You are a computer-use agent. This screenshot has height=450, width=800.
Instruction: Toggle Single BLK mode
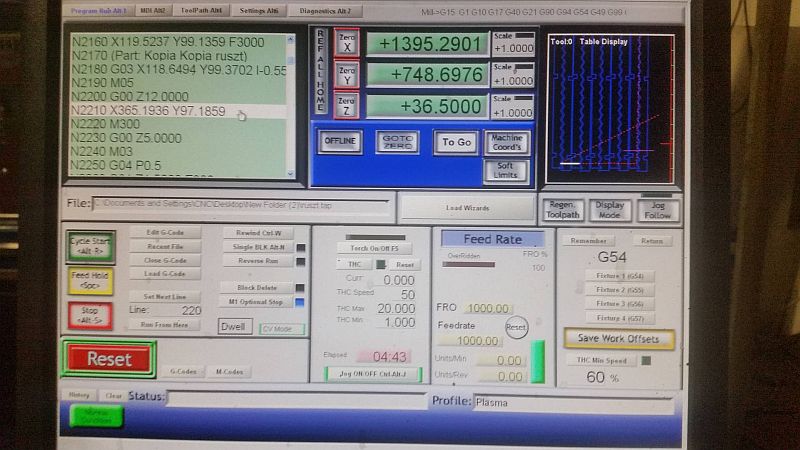[258, 247]
